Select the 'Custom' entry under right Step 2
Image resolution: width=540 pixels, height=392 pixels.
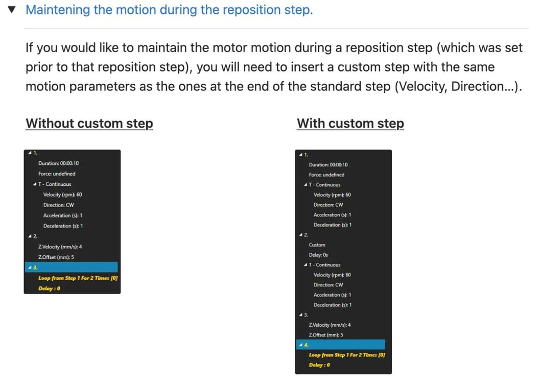pos(317,244)
